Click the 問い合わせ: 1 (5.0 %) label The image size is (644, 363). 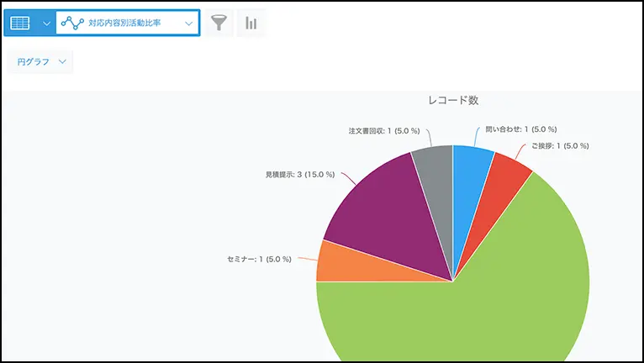521,129
